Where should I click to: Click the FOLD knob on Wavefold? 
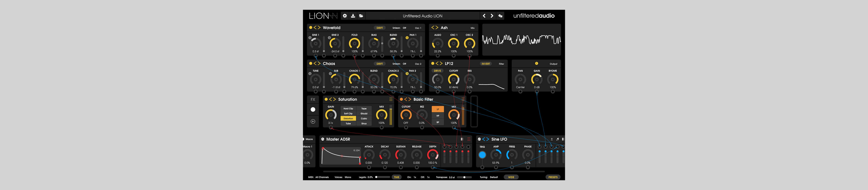point(354,43)
